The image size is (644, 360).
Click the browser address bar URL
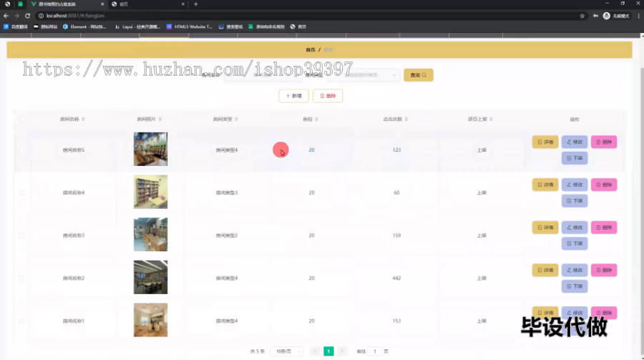click(75, 16)
